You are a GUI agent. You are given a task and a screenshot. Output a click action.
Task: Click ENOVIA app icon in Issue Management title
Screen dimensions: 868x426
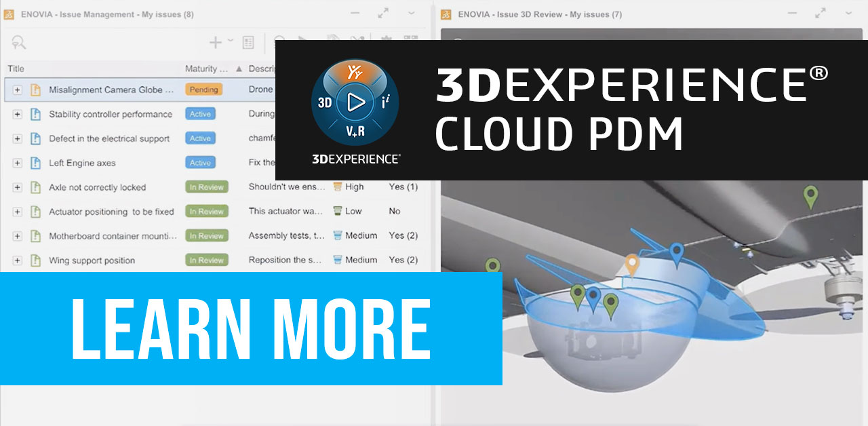tap(8, 14)
